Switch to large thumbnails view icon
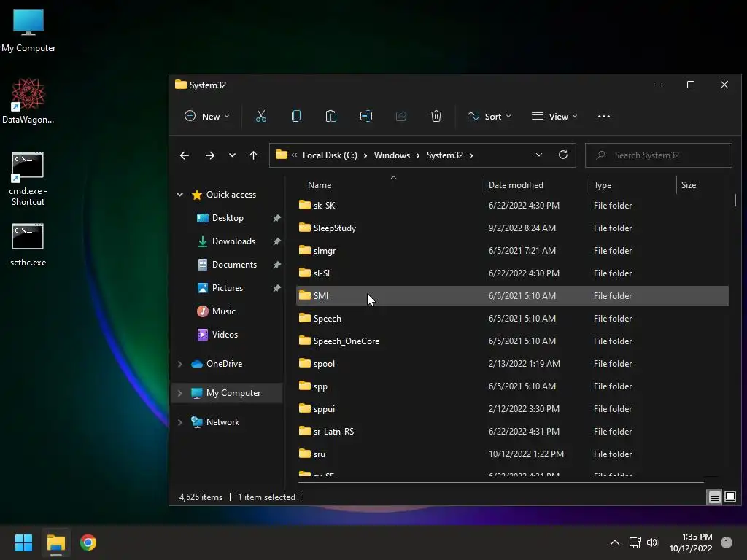 click(x=730, y=497)
